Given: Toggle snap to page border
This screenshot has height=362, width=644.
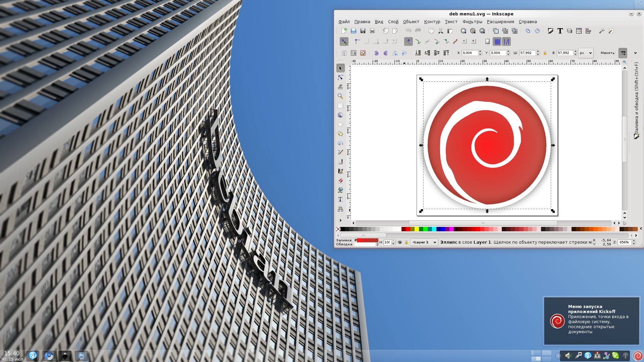Looking at the screenshot, I should tap(487, 42).
